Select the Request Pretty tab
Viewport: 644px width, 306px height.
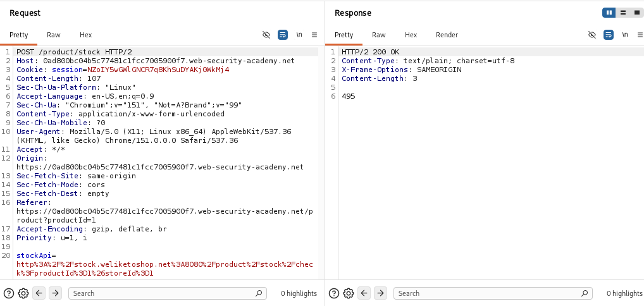pyautogui.click(x=18, y=35)
